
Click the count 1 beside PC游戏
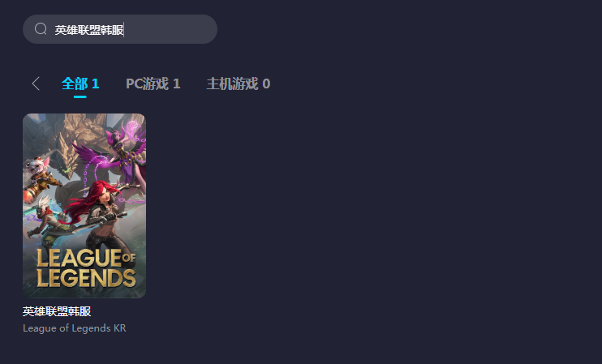coord(177,84)
